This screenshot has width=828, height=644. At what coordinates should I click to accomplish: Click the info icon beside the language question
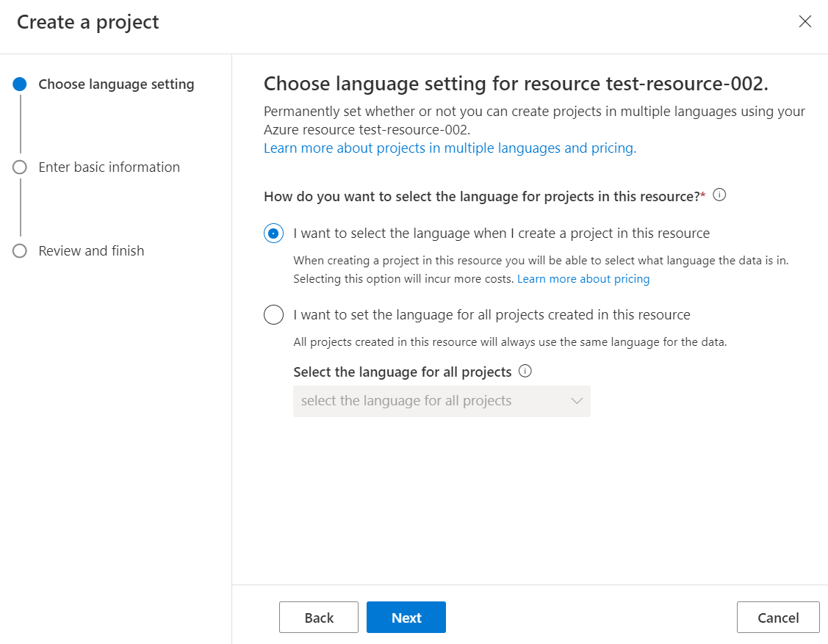[x=719, y=195]
